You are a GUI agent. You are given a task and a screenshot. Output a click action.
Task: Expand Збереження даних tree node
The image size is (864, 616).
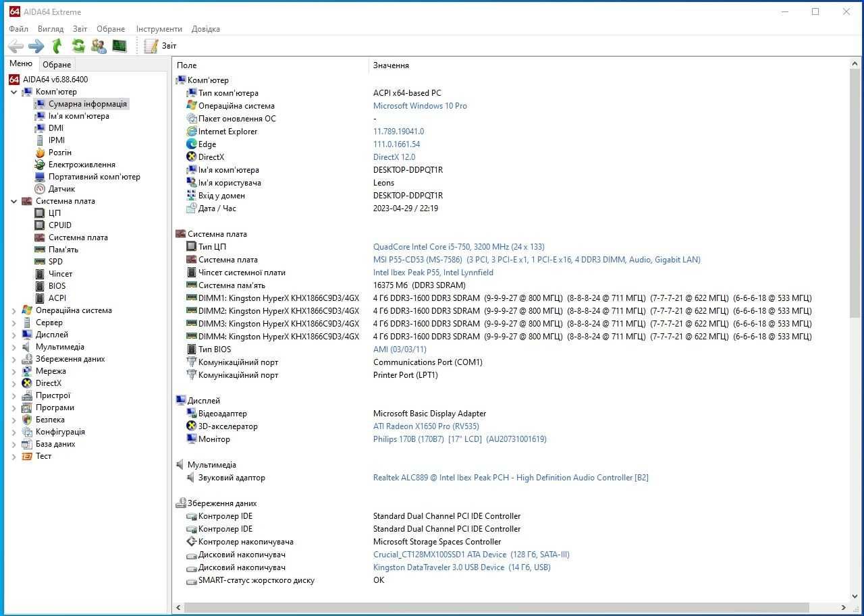click(x=14, y=359)
